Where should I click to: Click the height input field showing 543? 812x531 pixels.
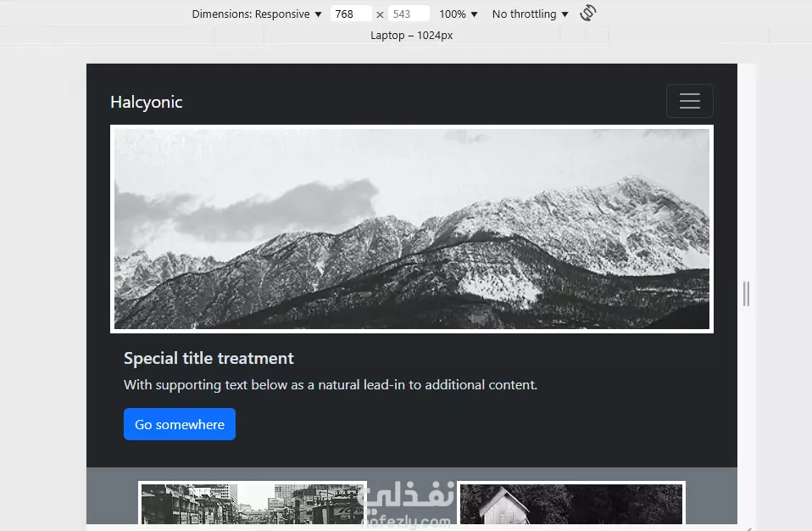coord(409,14)
